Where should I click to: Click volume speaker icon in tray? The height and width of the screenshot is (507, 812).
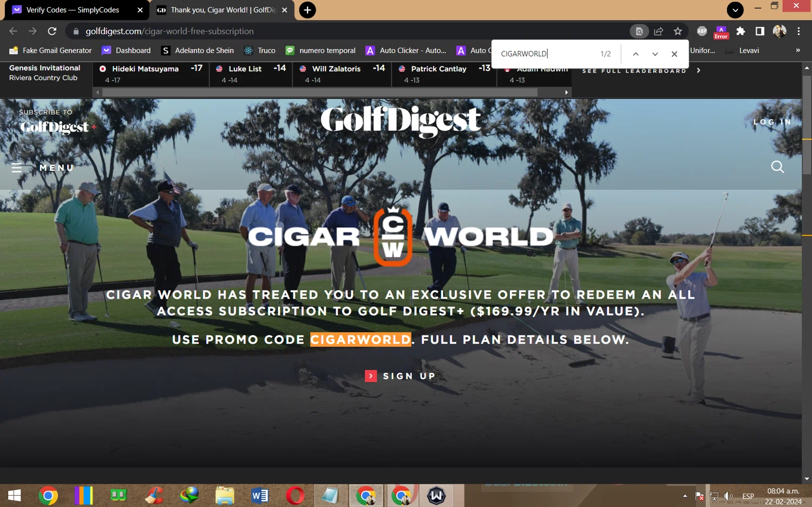(729, 496)
